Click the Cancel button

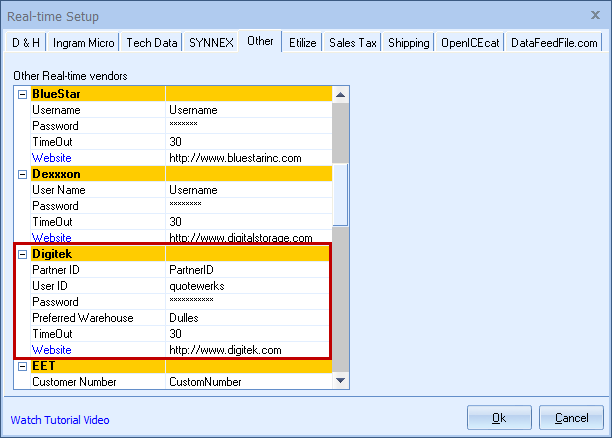pos(571,418)
